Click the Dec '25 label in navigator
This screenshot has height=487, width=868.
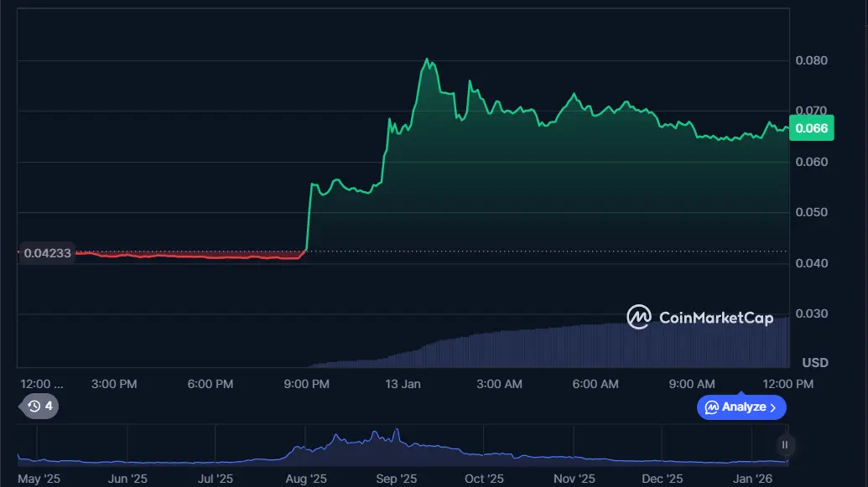pyautogui.click(x=663, y=479)
